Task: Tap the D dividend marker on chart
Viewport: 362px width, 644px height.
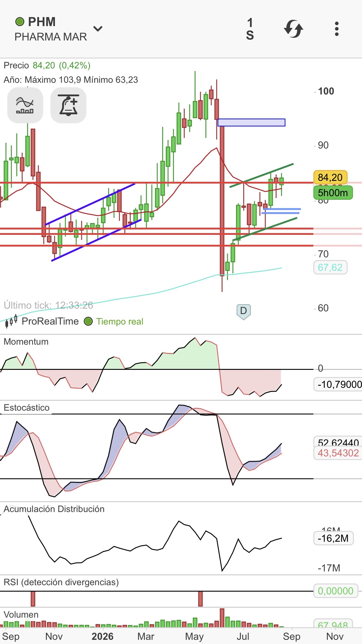Action: coord(243,312)
